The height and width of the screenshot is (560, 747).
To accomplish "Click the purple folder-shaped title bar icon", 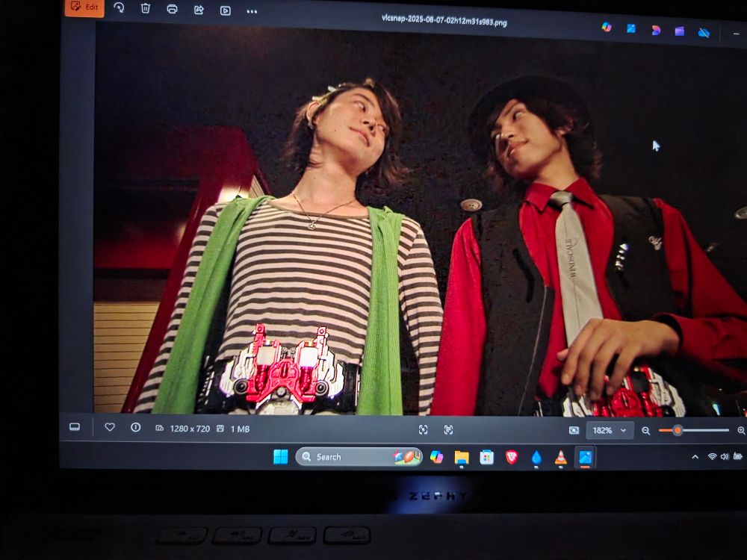I will pyautogui.click(x=680, y=31).
